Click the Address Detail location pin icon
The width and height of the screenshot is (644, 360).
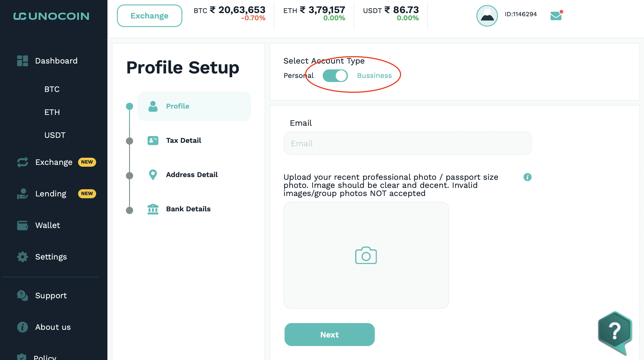pyautogui.click(x=153, y=175)
